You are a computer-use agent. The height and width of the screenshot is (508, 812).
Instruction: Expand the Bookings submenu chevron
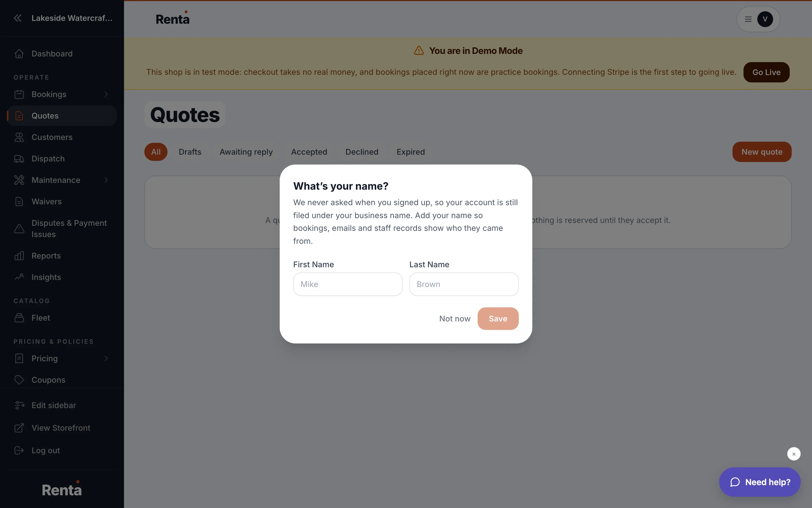pos(106,95)
